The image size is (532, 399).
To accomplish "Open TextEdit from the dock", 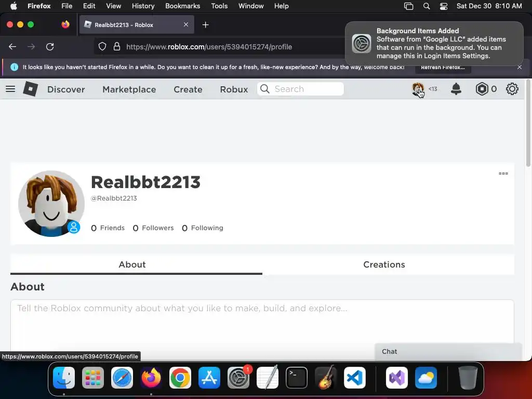I will [x=268, y=378].
